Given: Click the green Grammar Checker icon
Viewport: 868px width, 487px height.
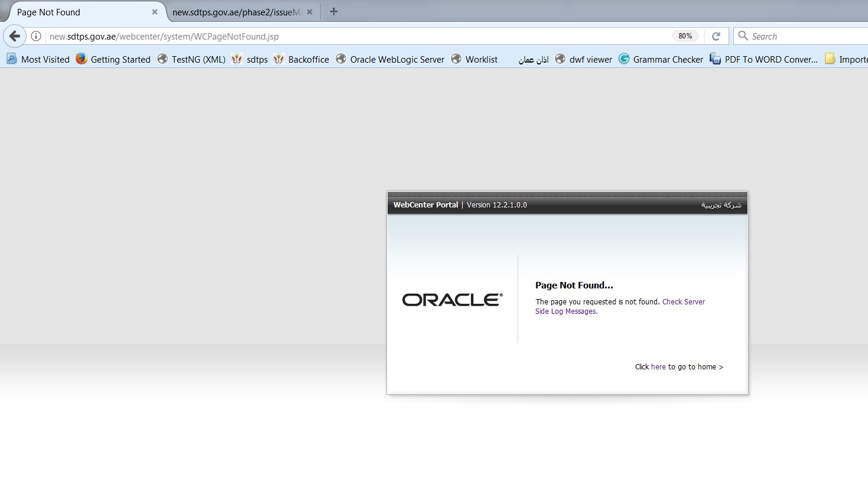Looking at the screenshot, I should [624, 59].
